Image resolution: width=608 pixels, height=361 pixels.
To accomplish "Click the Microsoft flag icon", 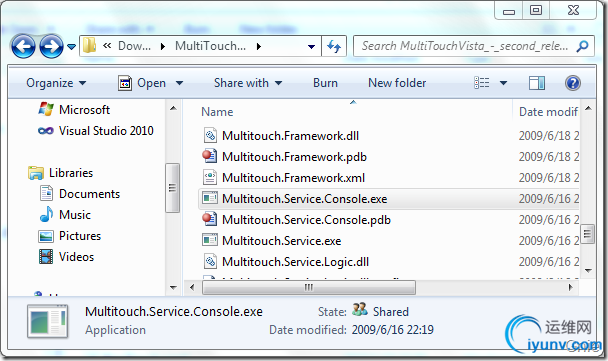I will (x=46, y=109).
